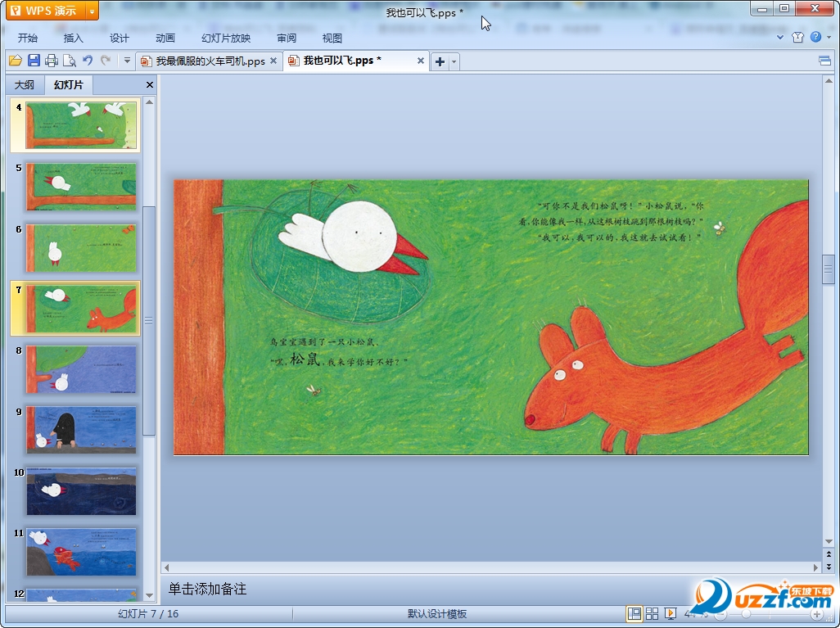Select slide 7 thumbnail
This screenshot has width=840, height=628.
point(81,308)
